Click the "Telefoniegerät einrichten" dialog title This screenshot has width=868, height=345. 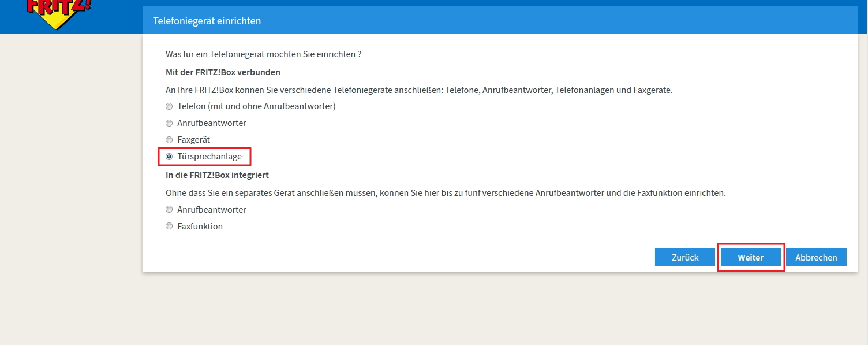tap(207, 21)
